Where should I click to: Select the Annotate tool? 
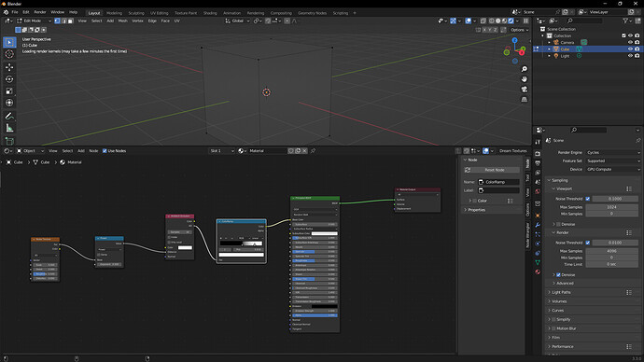9,116
